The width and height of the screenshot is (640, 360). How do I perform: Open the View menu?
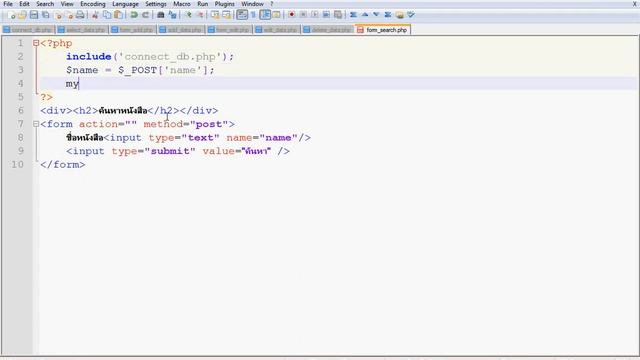67,4
